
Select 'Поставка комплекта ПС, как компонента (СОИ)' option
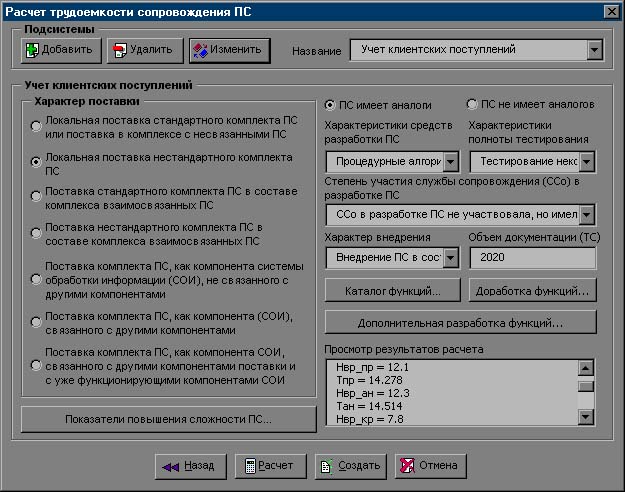[37, 323]
